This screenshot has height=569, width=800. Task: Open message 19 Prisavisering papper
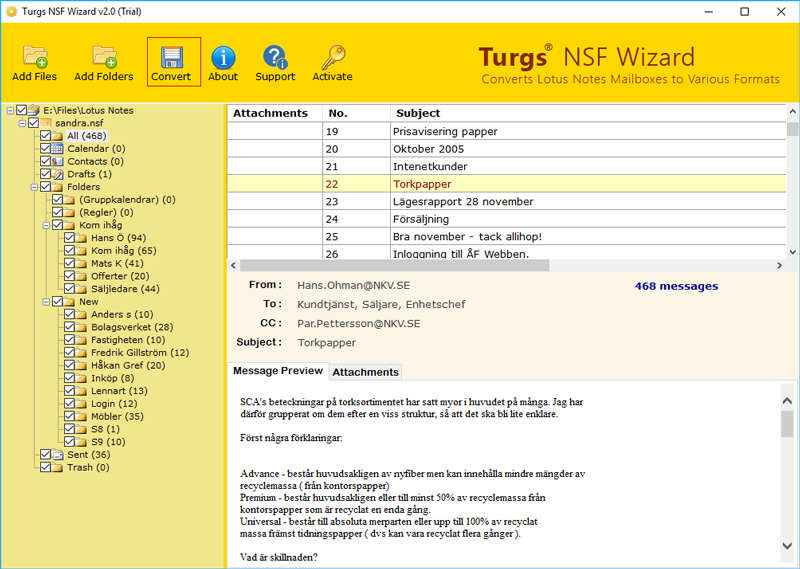pos(507,132)
